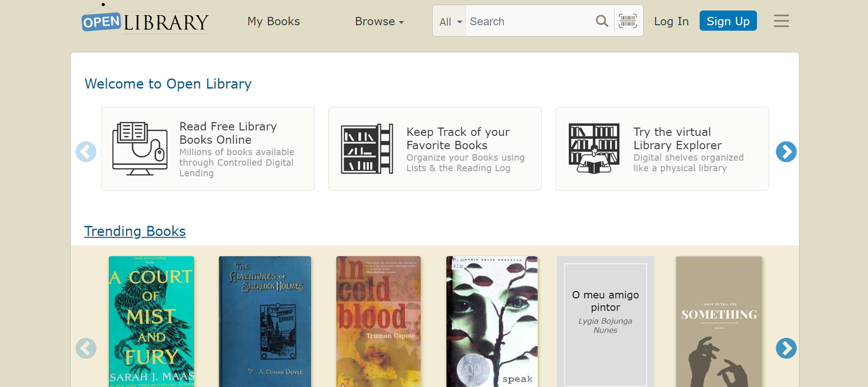This screenshot has width=868, height=387.
Task: Open the barcode scanner icon
Action: click(x=628, y=21)
